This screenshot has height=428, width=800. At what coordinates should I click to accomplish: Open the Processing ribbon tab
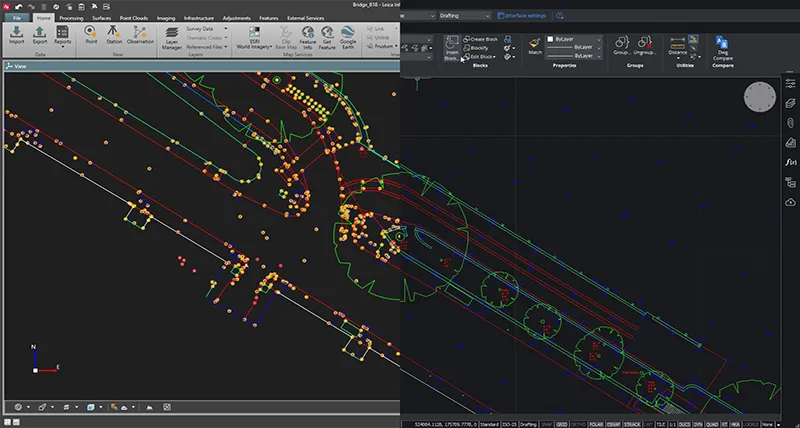coord(71,18)
